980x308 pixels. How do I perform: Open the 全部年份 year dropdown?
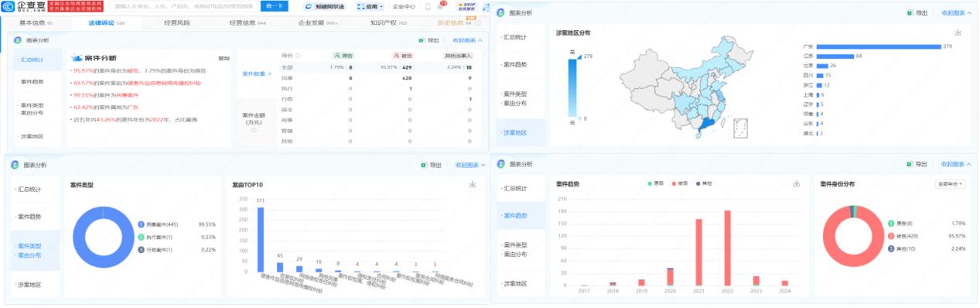pos(951,184)
